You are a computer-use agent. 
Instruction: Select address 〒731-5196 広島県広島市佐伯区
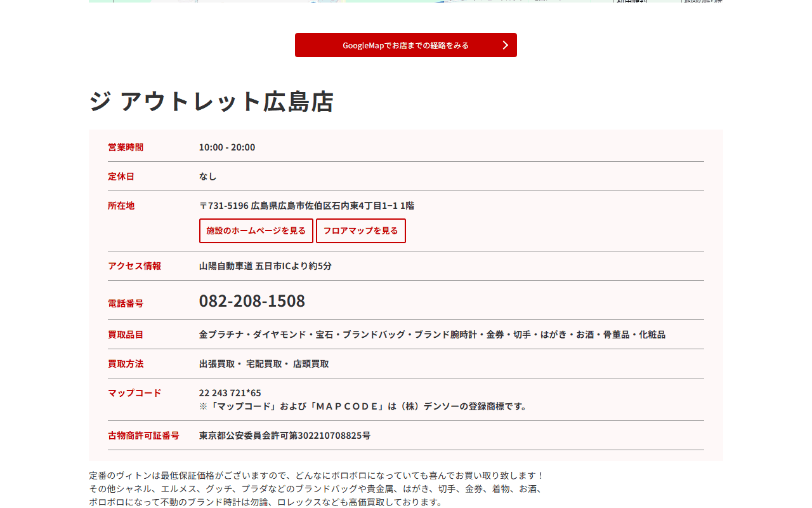[306, 206]
